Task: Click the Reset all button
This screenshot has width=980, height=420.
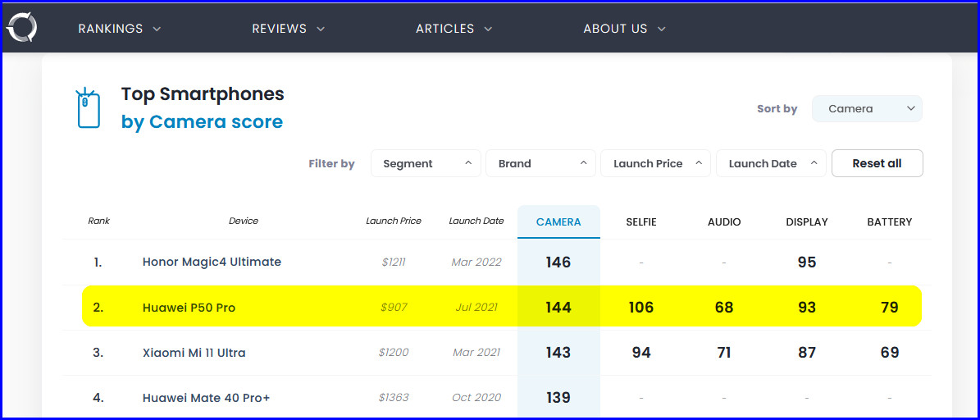Action: (877, 164)
